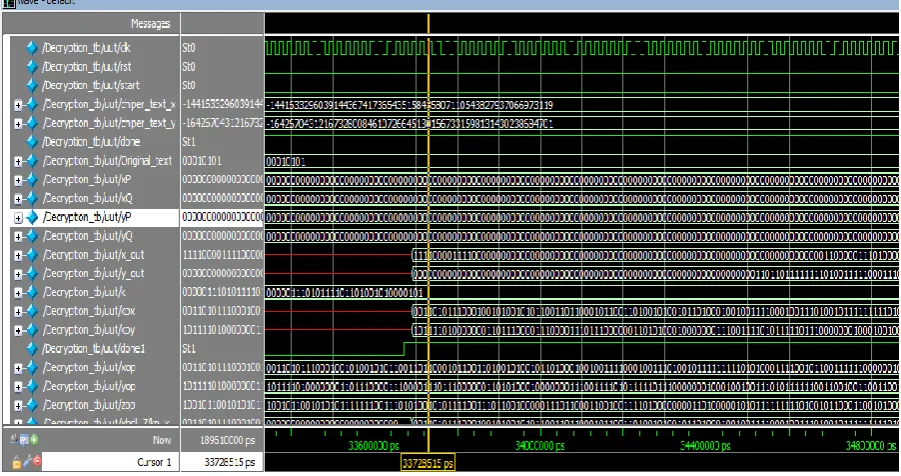Click the diamond icon of cipher_text_y signal
Image resolution: width=901 pixels, height=476 pixels.
coord(32,123)
